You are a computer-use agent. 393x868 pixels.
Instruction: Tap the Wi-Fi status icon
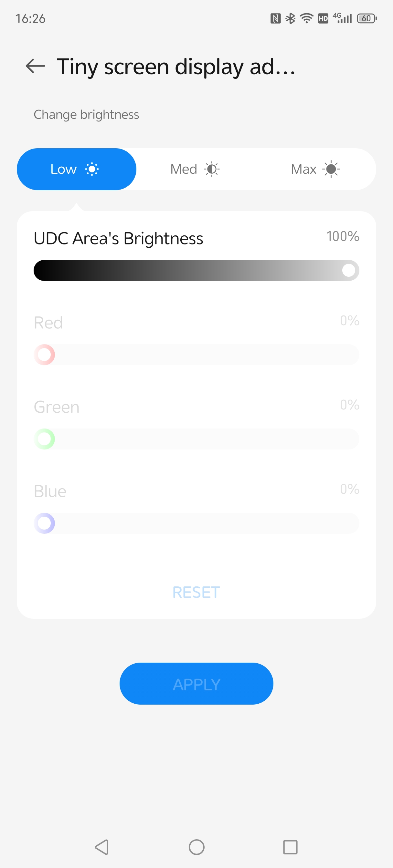click(306, 18)
